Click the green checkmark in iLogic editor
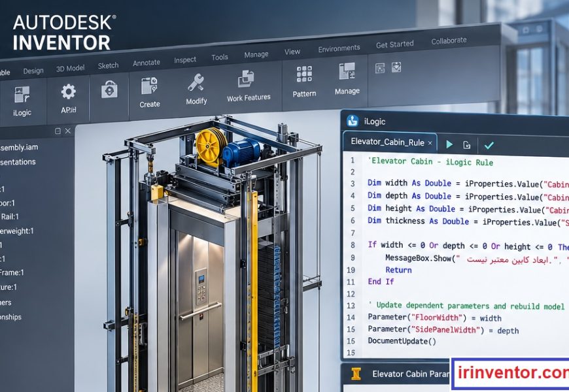The image size is (569, 392). 489,146
